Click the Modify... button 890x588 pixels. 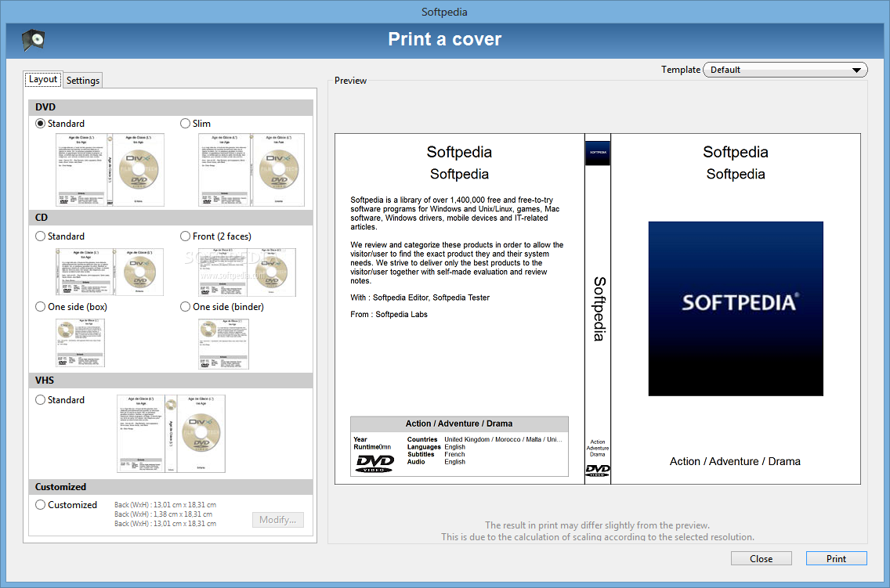coord(277,520)
